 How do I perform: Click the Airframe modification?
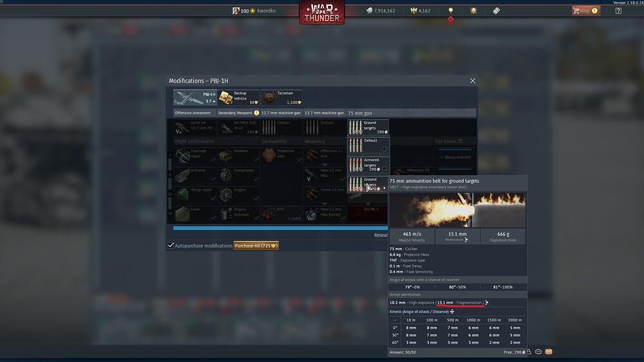click(x=194, y=175)
